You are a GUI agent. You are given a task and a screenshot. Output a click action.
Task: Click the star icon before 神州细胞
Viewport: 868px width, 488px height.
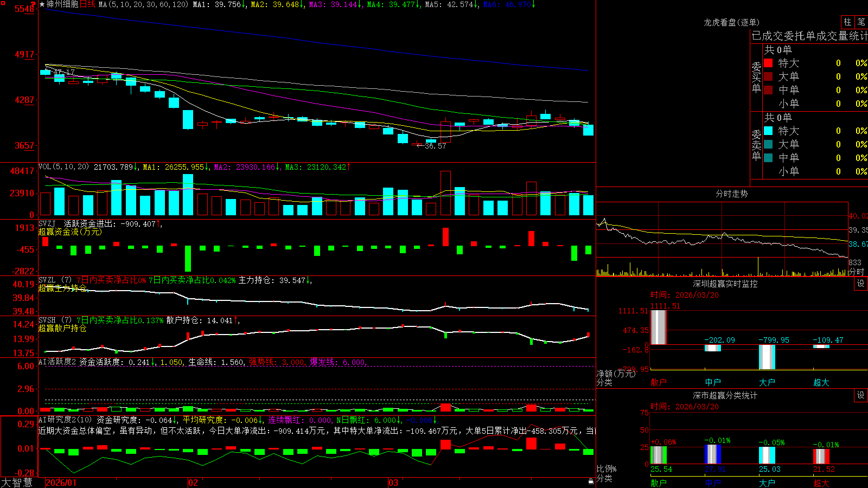(x=42, y=4)
